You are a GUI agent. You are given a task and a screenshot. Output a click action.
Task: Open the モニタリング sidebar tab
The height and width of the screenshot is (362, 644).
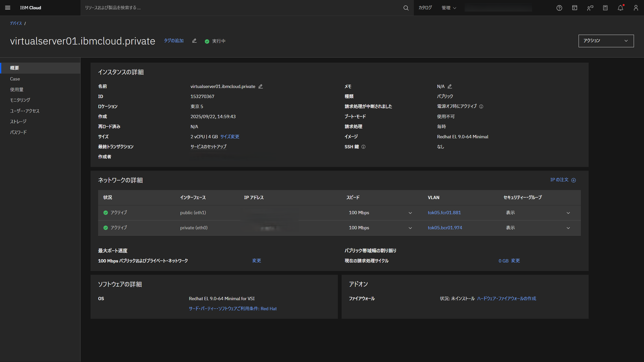[20, 100]
